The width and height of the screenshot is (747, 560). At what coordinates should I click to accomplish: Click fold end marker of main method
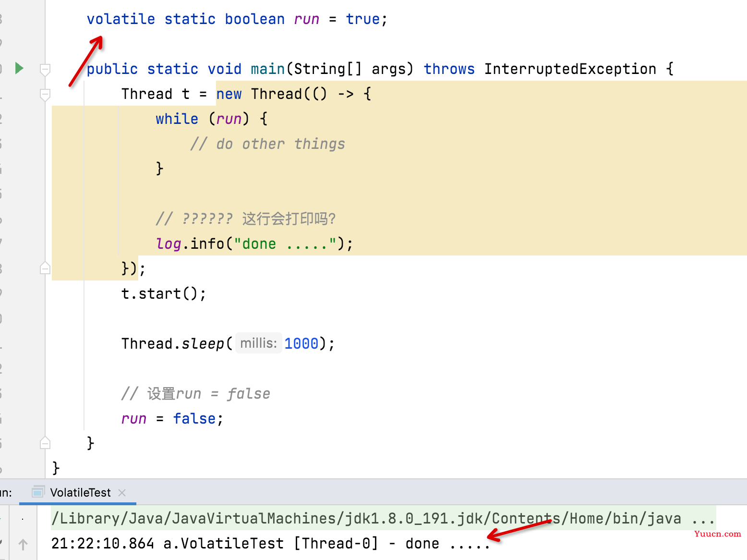(x=45, y=443)
